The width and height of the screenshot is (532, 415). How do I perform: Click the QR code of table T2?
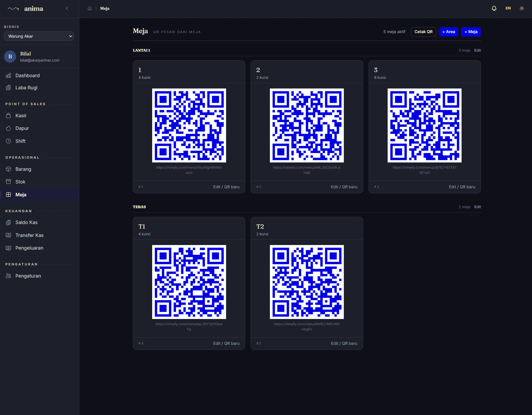307,282
